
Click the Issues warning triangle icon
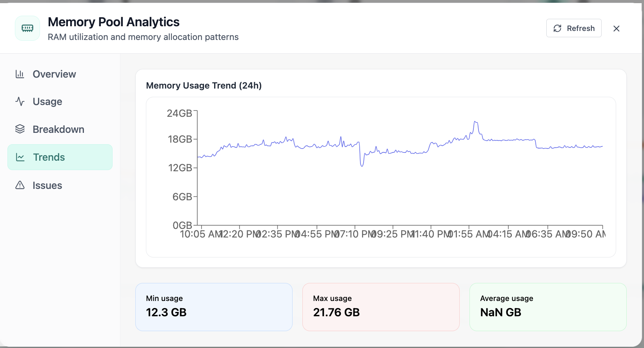(20, 185)
